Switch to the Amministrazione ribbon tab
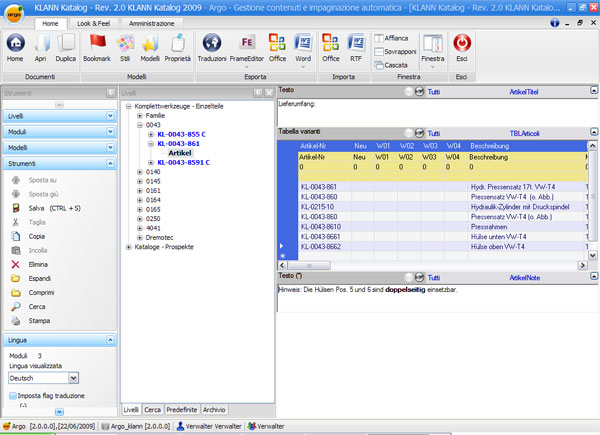The height and width of the screenshot is (435, 600). coord(152,23)
